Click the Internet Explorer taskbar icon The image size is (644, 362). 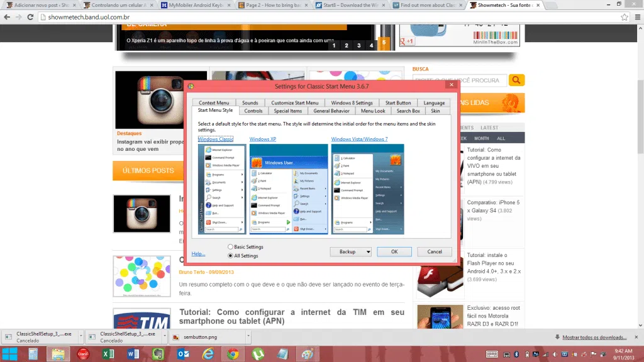[208, 354]
